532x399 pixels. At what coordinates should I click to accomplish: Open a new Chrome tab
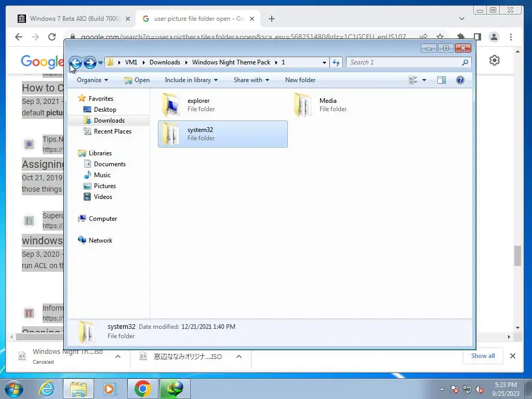click(271, 19)
